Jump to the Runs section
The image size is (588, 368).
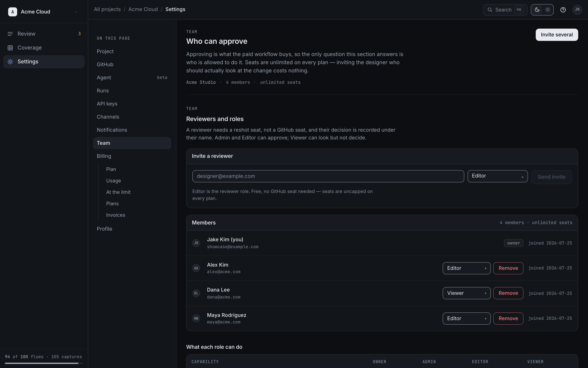132,91
